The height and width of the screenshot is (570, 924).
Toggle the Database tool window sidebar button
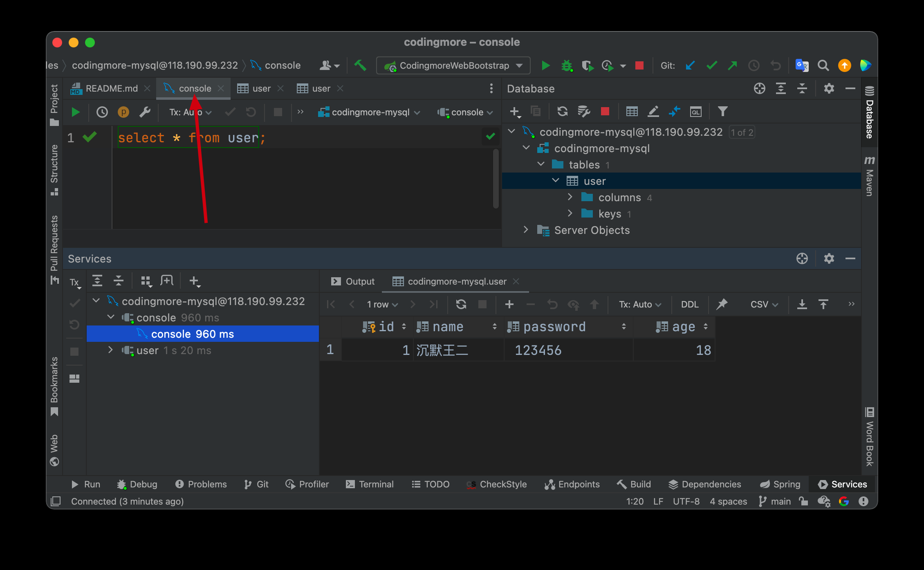pyautogui.click(x=869, y=112)
